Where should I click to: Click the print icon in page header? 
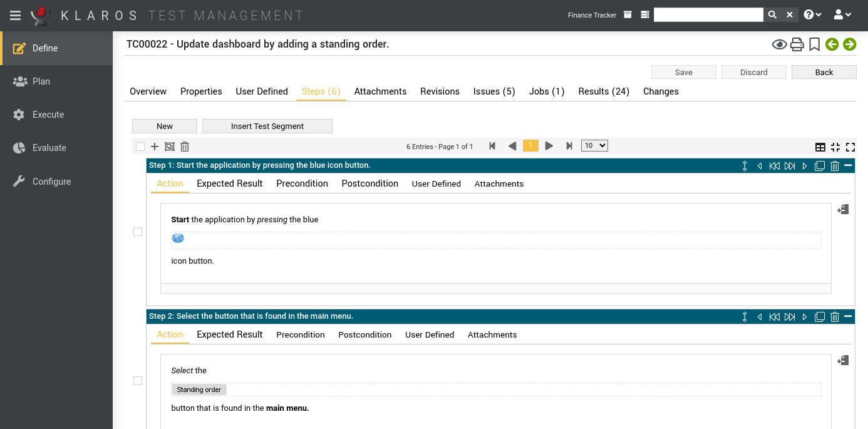(797, 44)
